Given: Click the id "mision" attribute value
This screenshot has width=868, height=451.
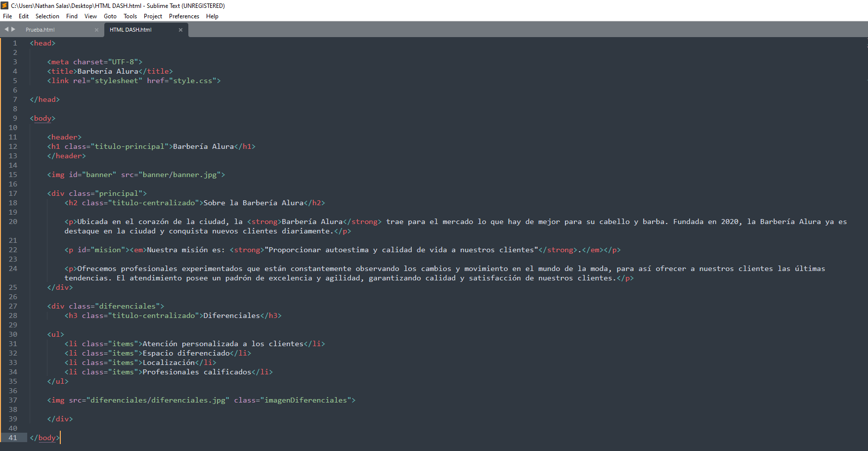Looking at the screenshot, I should 108,250.
